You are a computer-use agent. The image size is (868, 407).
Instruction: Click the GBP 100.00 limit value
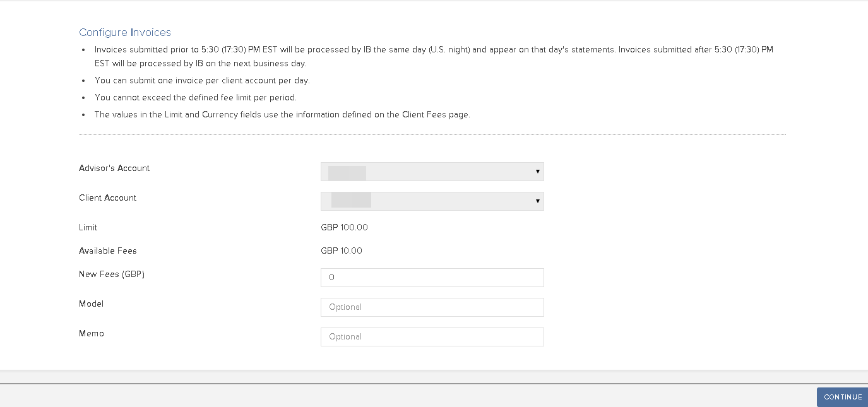344,227
